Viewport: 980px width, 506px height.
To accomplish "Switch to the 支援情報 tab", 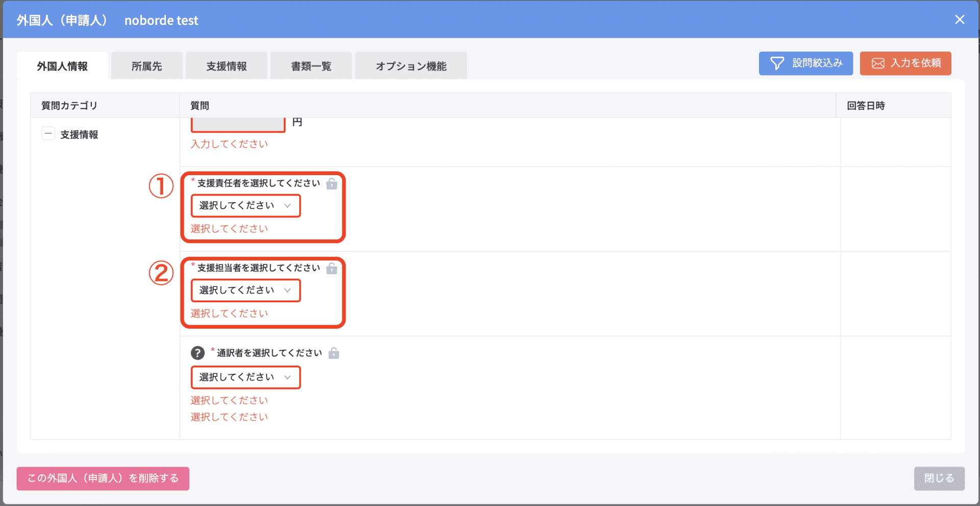I will [x=226, y=66].
